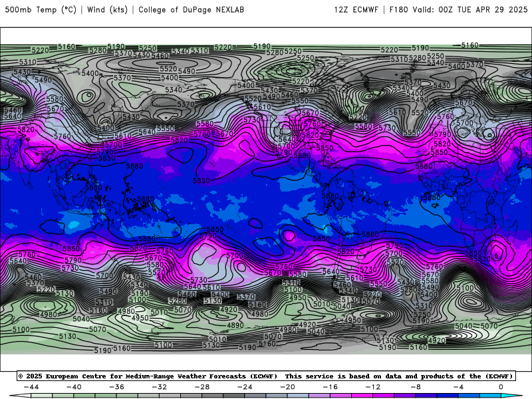The width and height of the screenshot is (532, 399).
Task: Click the "College of DuPage NEXLAB" header text
Action: pyautogui.click(x=191, y=9)
